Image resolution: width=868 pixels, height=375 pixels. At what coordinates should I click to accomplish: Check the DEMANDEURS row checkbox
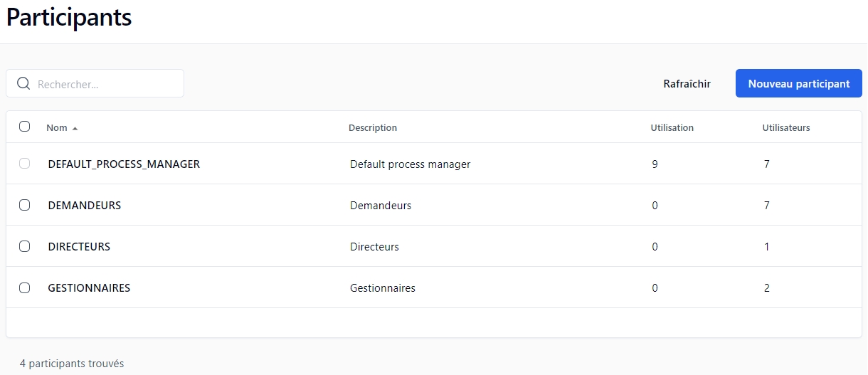coord(25,205)
